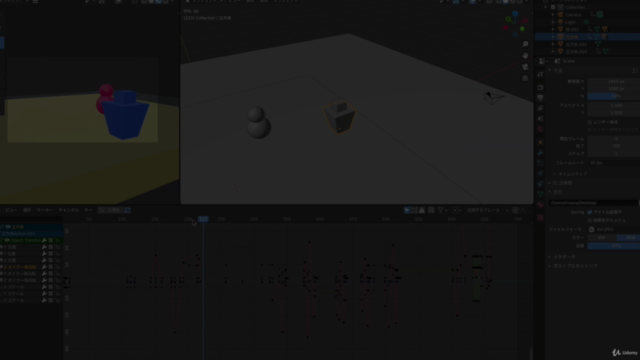The image size is (640, 360).
Task: Open the チャンネル menu in graph editor
Action: click(69, 210)
